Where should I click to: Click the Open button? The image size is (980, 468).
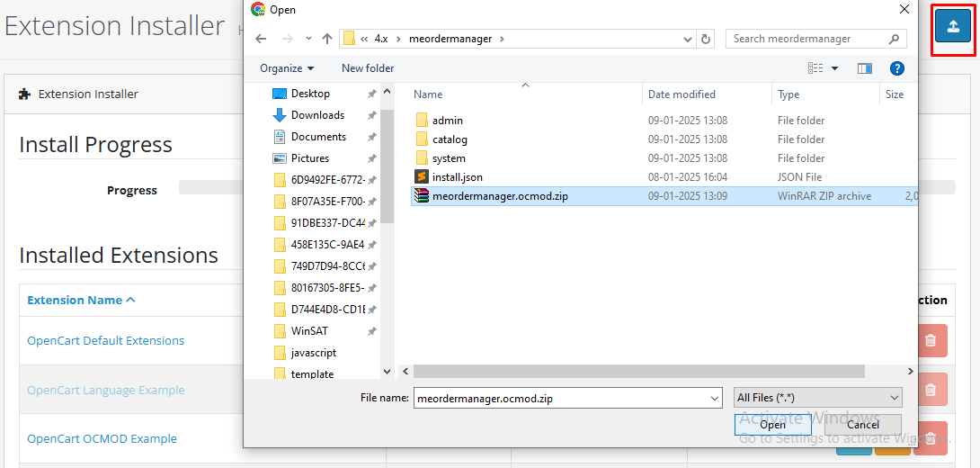(x=772, y=425)
